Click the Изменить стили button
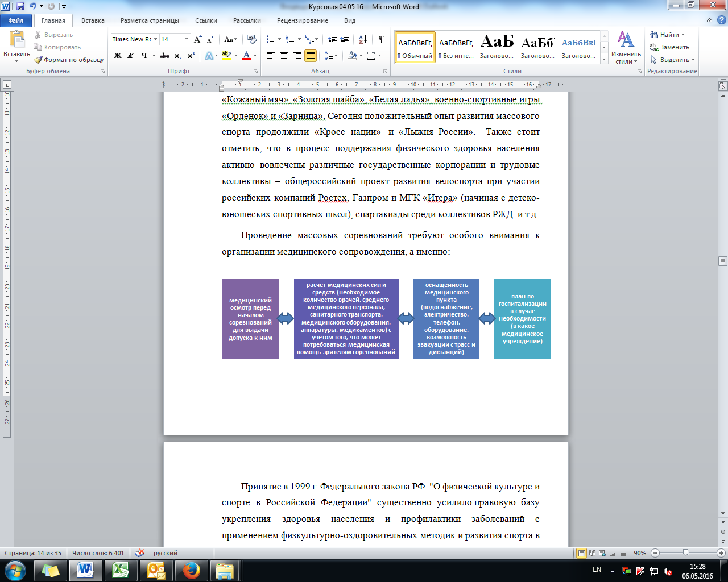 tap(626, 48)
